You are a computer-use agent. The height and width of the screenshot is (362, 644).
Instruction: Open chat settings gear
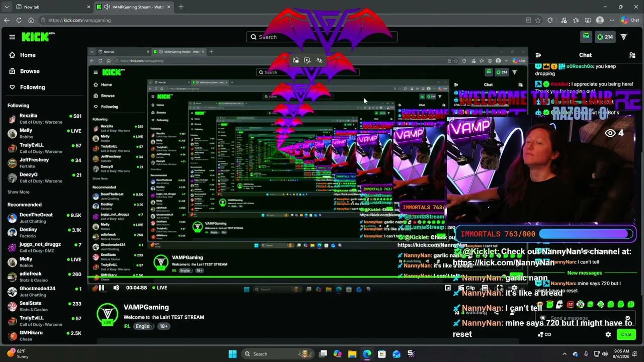coord(608,334)
